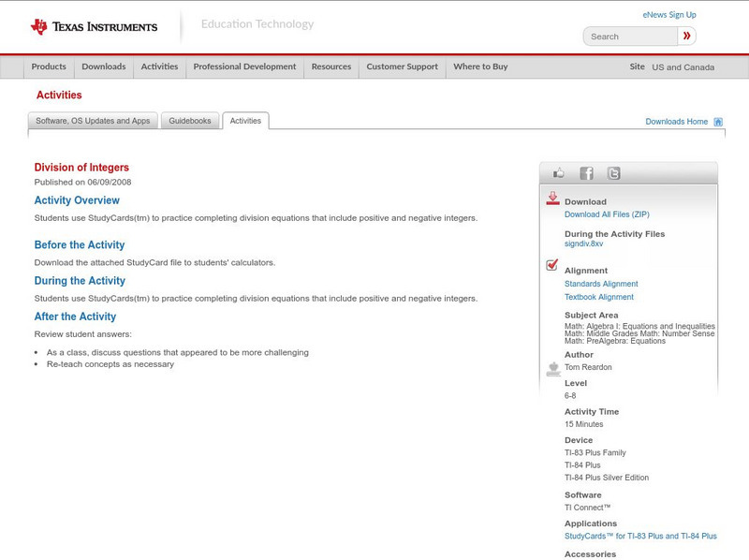
Task: Click the red download arrow icon
Action: (552, 199)
